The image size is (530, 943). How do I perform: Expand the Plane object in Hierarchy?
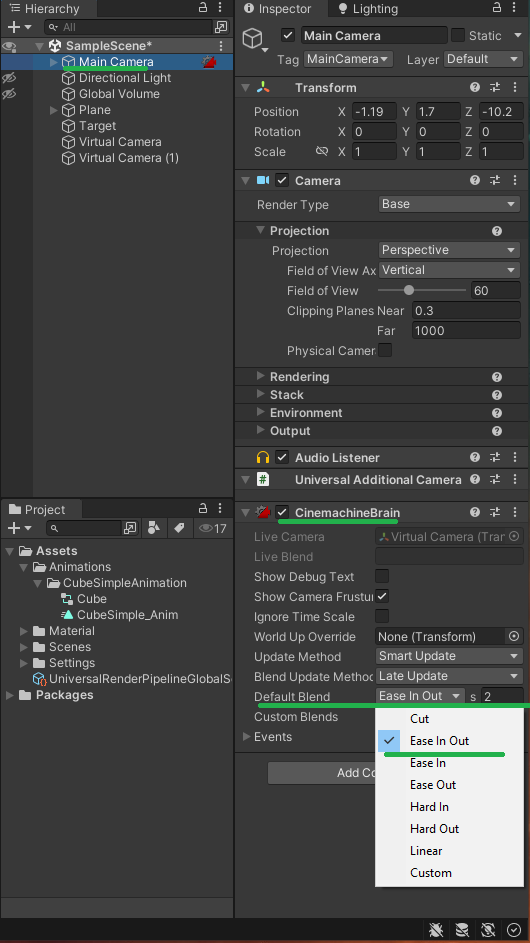pyautogui.click(x=54, y=110)
